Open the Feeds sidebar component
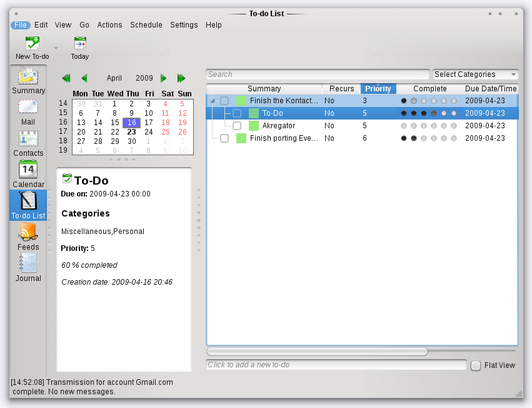 coord(28,237)
